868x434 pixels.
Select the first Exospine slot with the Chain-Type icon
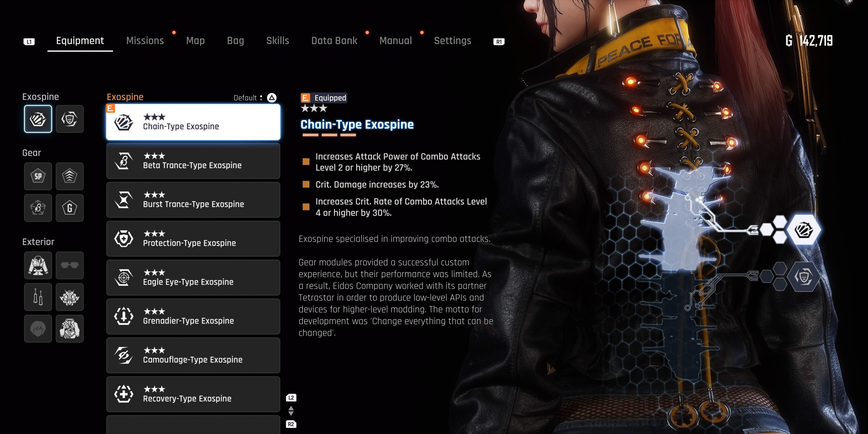click(x=38, y=119)
